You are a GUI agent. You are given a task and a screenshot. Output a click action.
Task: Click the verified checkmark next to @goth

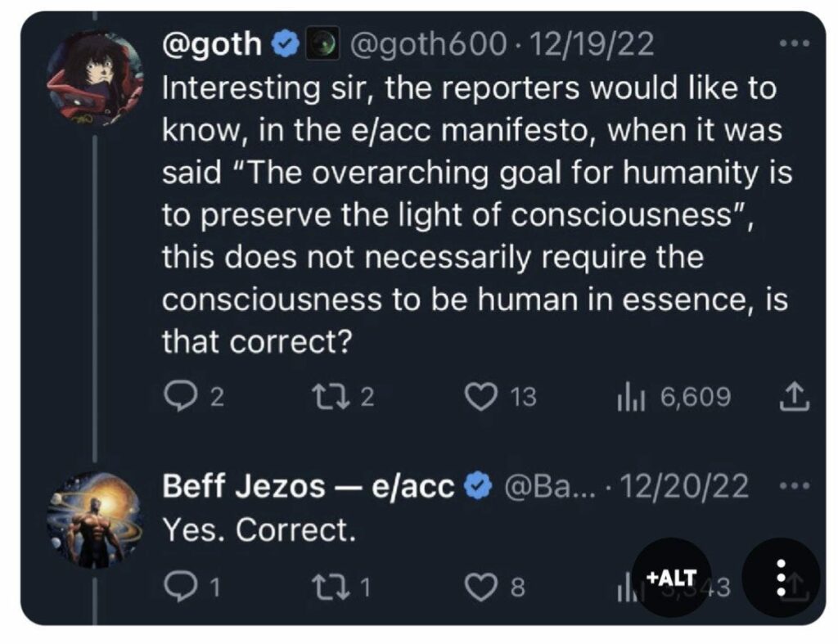pyautogui.click(x=283, y=44)
